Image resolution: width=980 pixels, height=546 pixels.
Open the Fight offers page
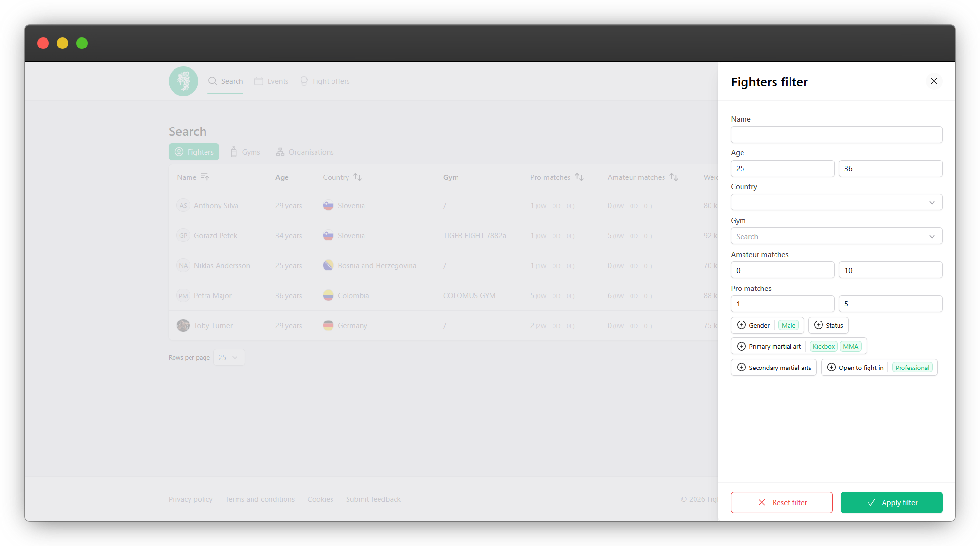[x=325, y=81]
